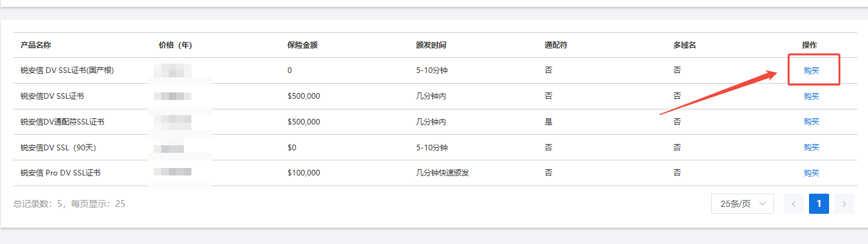Click the 多域名 column header
Image resolution: width=868 pixels, height=244 pixels.
click(x=685, y=45)
